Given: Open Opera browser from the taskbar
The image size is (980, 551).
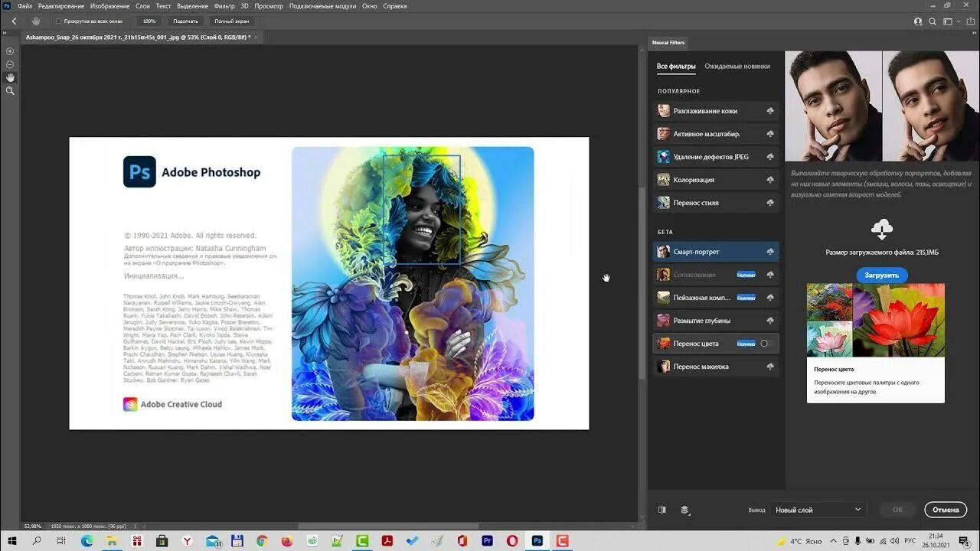Looking at the screenshot, I should pyautogui.click(x=512, y=541).
